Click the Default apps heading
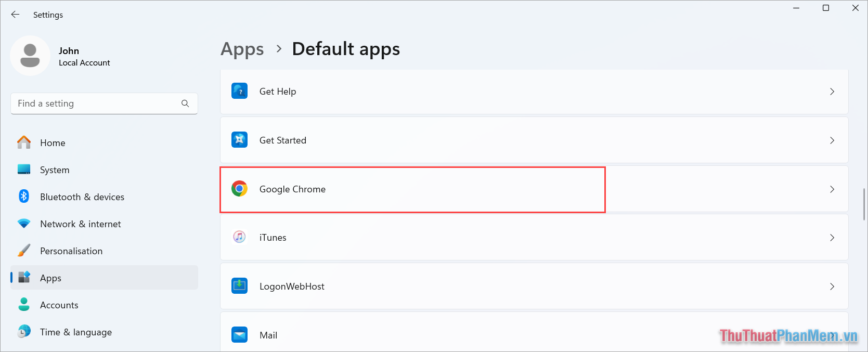 346,49
